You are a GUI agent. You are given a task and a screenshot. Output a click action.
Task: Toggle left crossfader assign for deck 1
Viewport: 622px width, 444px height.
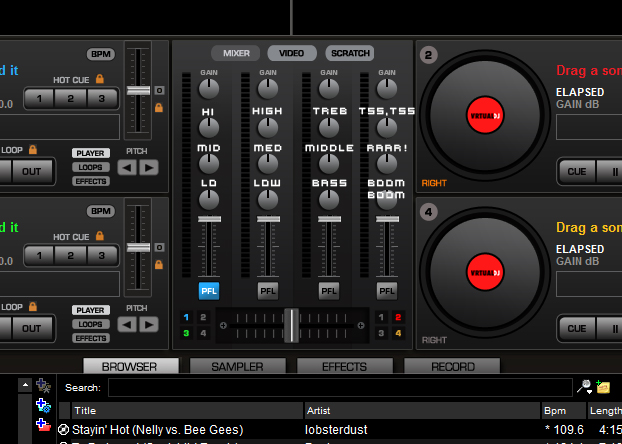[186, 317]
